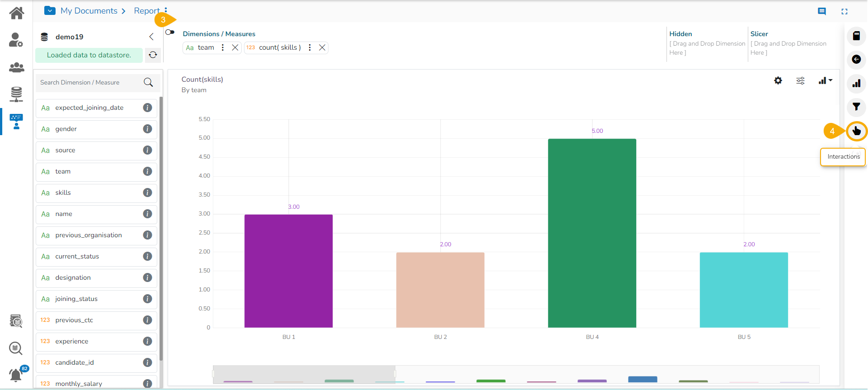
Task: Open the Report three-dot menu
Action: tap(166, 10)
